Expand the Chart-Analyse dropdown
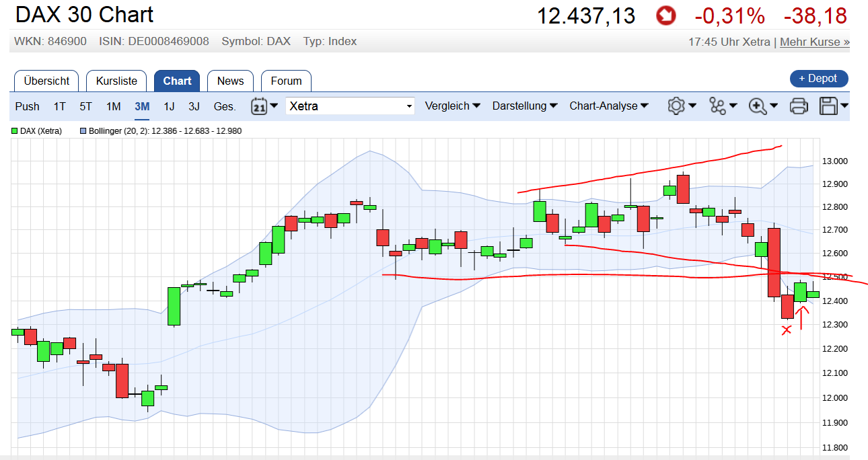This screenshot has width=868, height=460. click(609, 106)
